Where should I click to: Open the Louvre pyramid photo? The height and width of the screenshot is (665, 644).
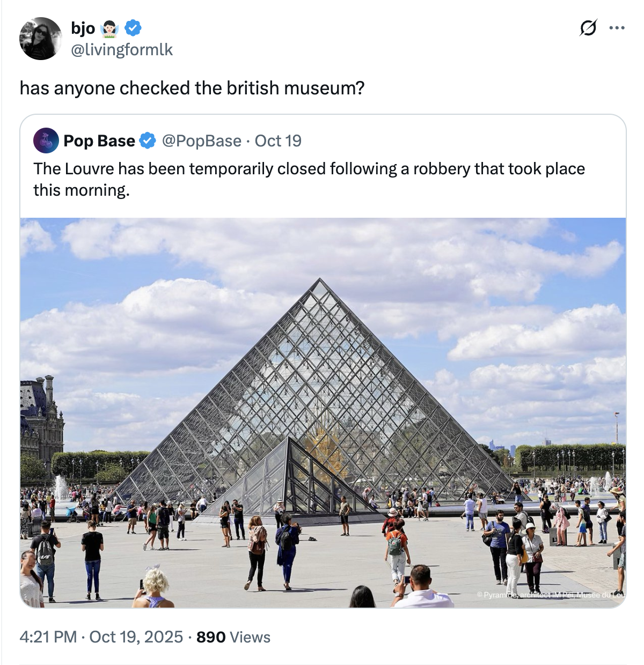323,412
